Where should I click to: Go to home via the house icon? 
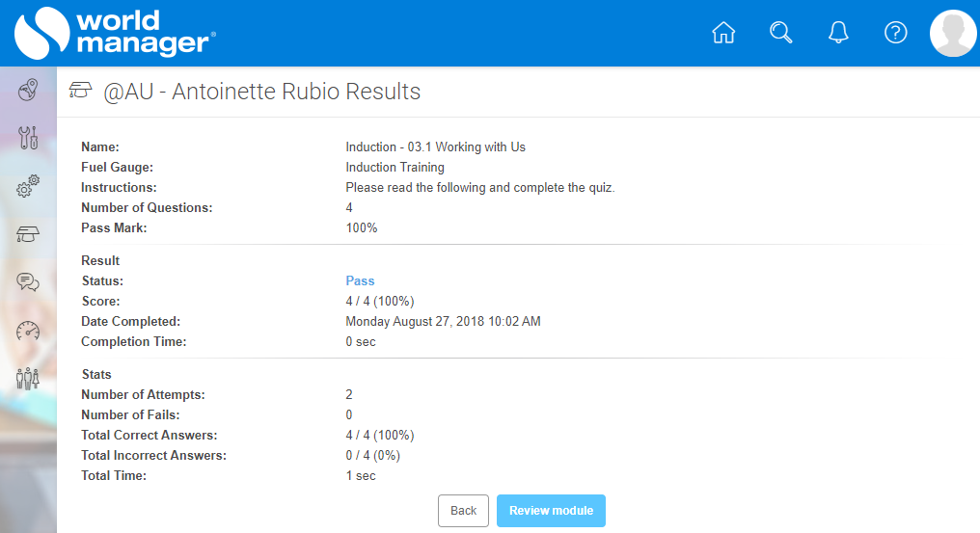[x=722, y=33]
